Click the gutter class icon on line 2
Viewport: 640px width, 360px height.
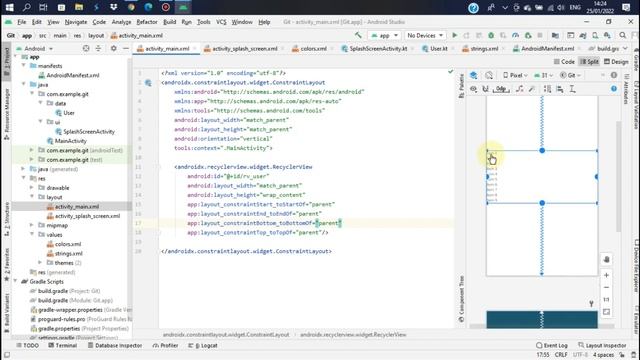(x=148, y=83)
